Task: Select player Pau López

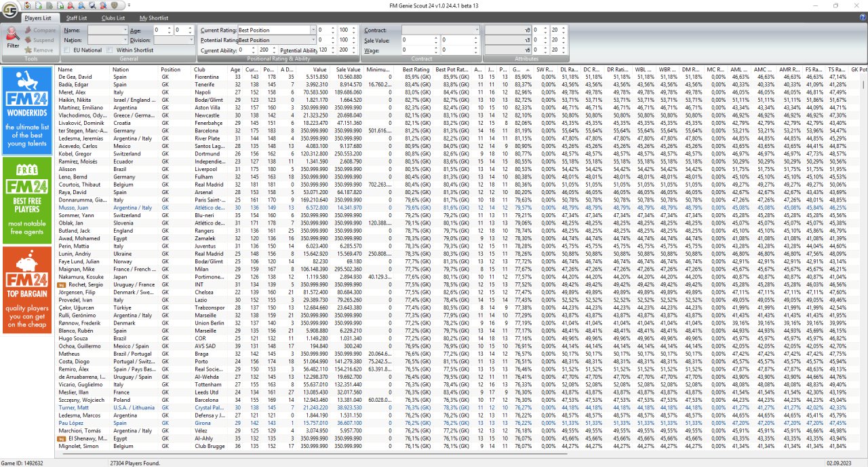Action: (462, 423)
